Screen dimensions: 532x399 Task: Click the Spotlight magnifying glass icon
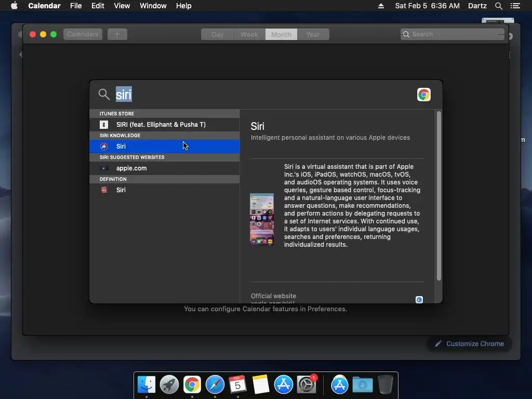pos(104,95)
